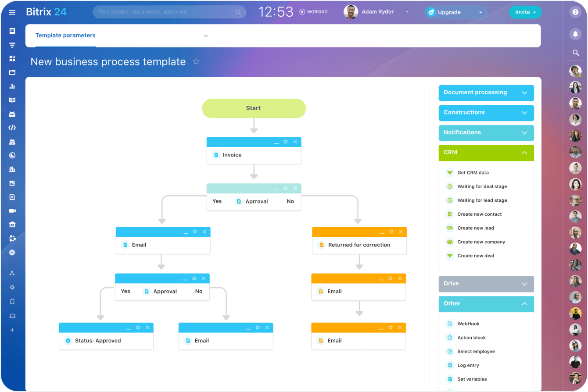Expand the Document processing section
588x392 pixels.
[x=486, y=93]
